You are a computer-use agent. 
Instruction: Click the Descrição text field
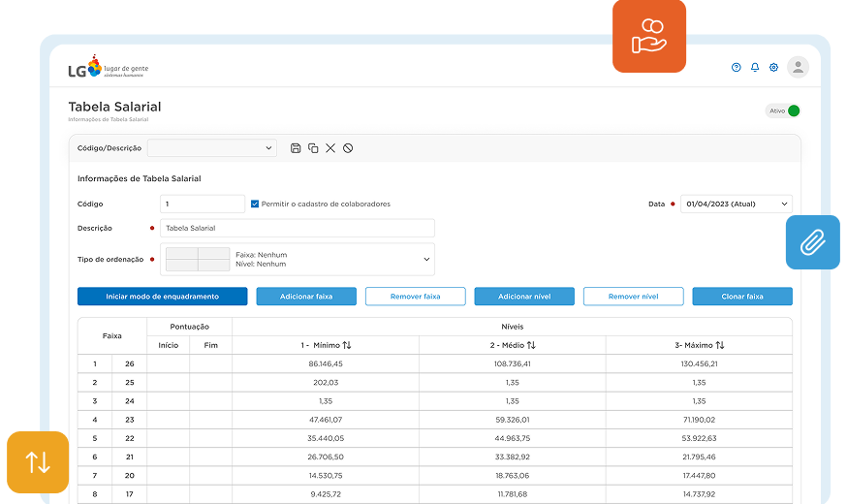[x=297, y=229]
